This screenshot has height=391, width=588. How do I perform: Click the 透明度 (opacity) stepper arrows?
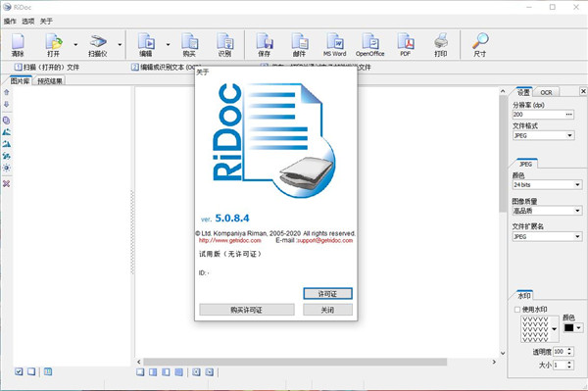[x=569, y=351]
